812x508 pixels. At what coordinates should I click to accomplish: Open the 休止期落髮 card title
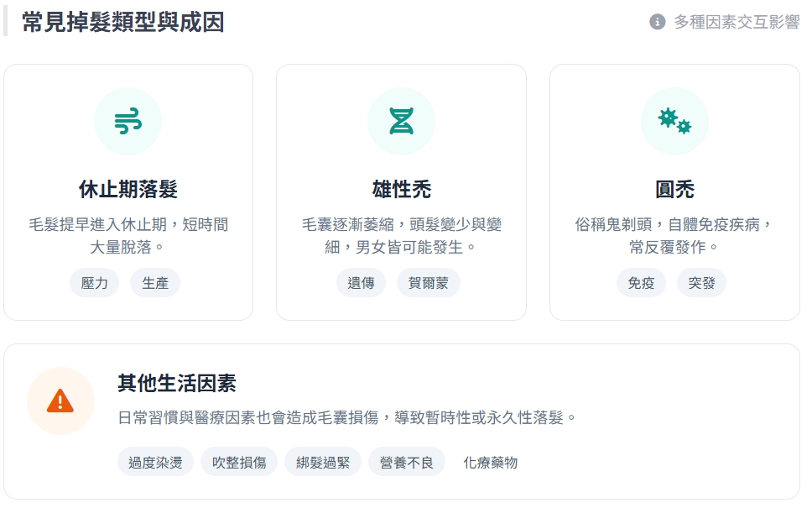[128, 189]
